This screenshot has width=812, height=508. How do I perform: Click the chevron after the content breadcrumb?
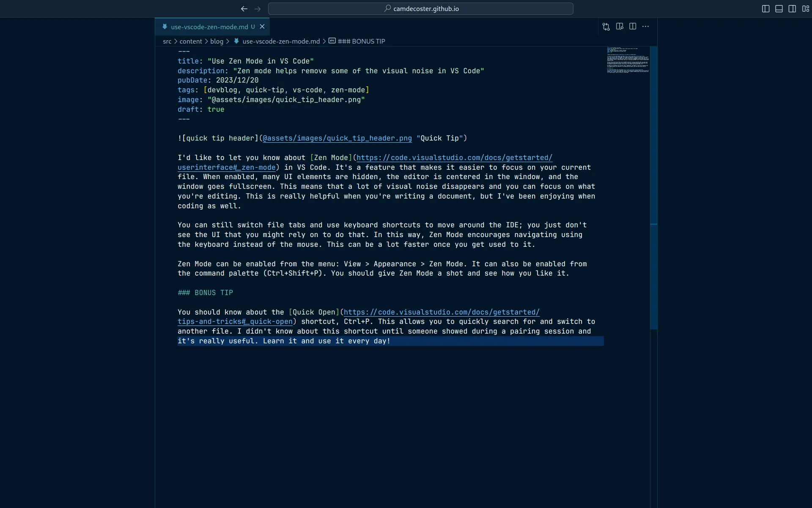[206, 41]
